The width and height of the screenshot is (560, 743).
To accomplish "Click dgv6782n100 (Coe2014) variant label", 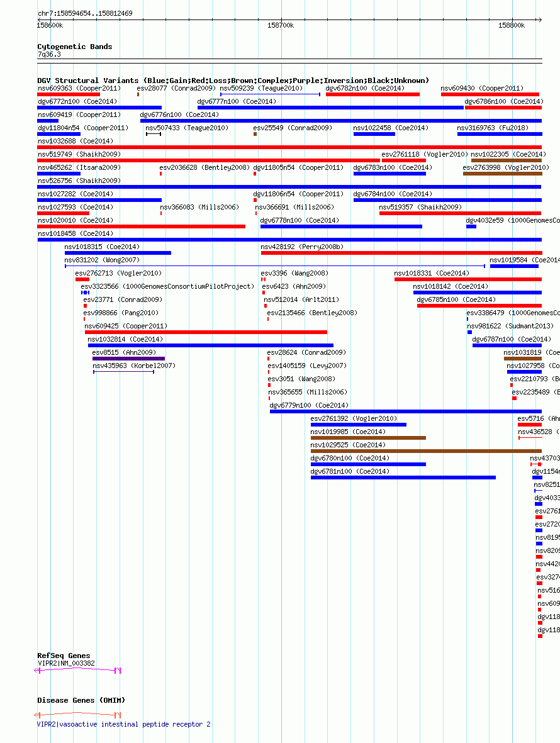I will pos(366,88).
